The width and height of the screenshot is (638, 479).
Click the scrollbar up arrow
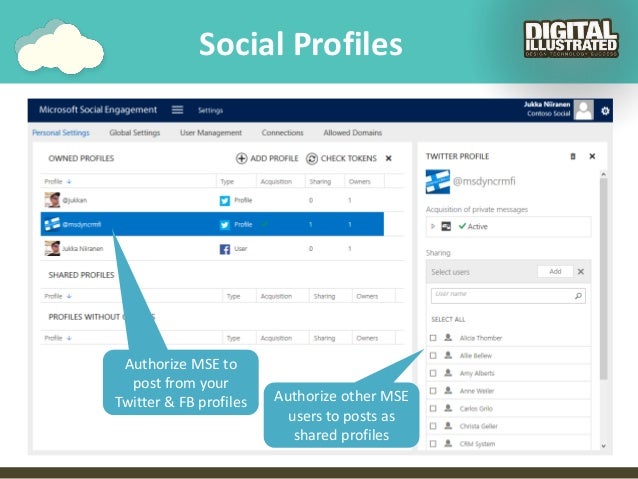click(603, 174)
